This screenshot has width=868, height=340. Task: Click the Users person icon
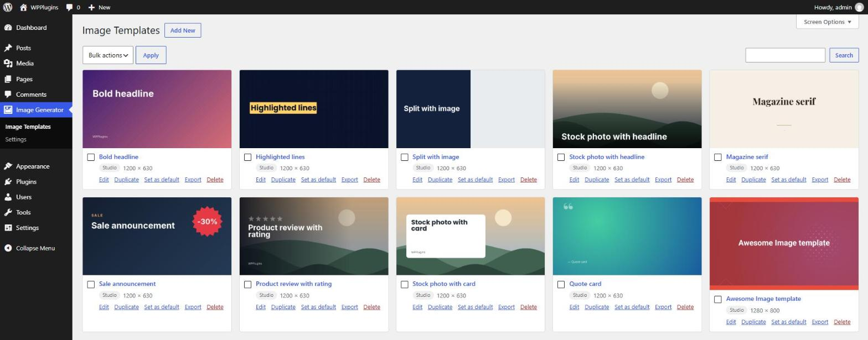point(8,197)
